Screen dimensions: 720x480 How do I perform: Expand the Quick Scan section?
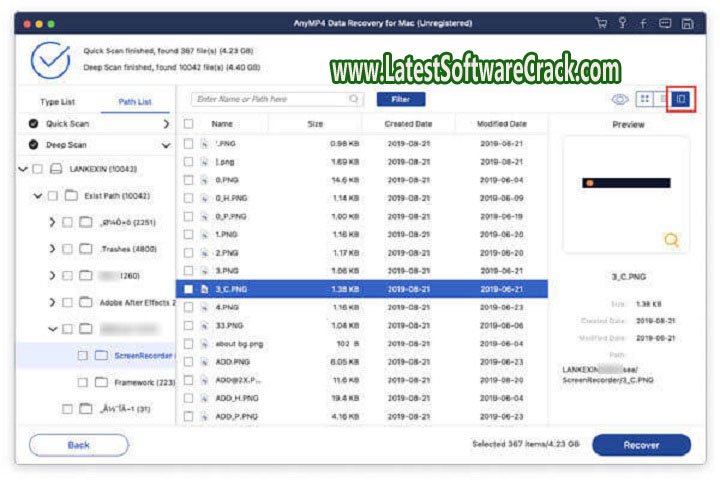click(166, 124)
